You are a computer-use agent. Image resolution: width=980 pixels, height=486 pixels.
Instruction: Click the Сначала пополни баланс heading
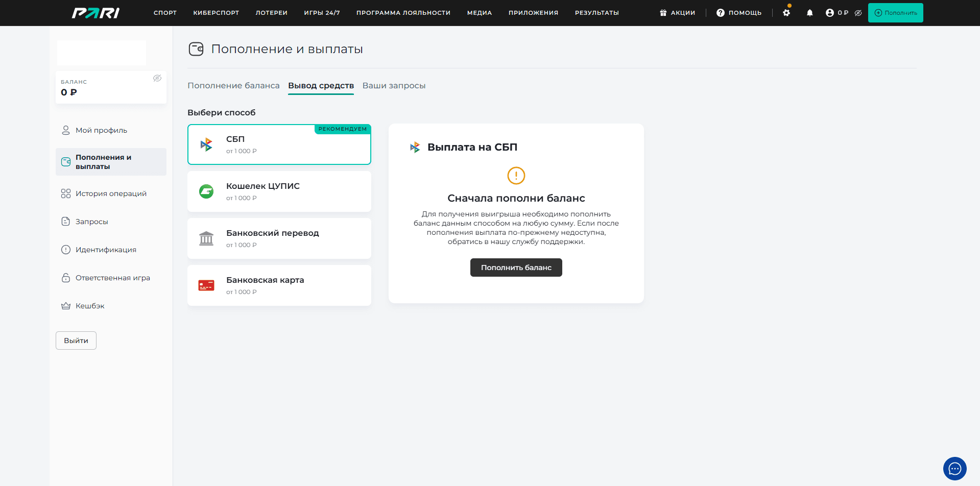tap(516, 198)
